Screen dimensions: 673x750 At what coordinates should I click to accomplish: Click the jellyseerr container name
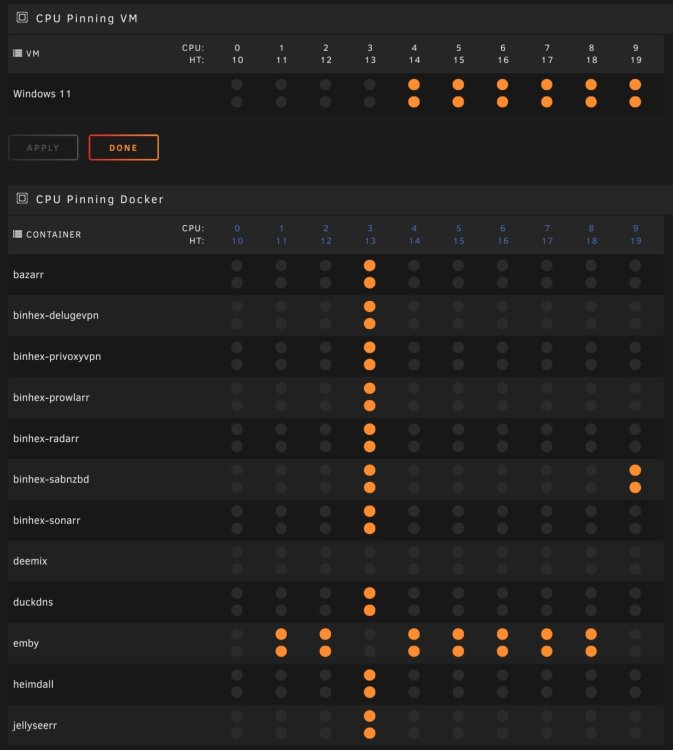point(35,725)
